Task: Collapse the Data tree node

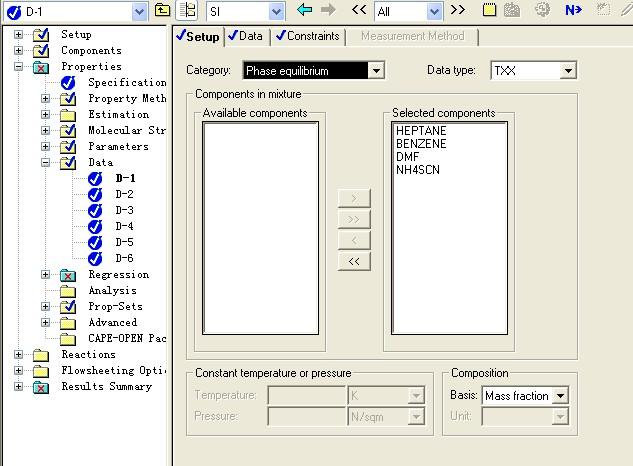Action: click(45, 162)
